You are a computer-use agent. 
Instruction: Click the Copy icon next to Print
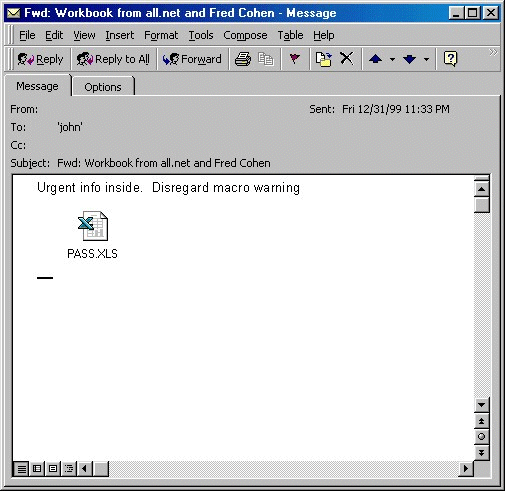pyautogui.click(x=266, y=59)
